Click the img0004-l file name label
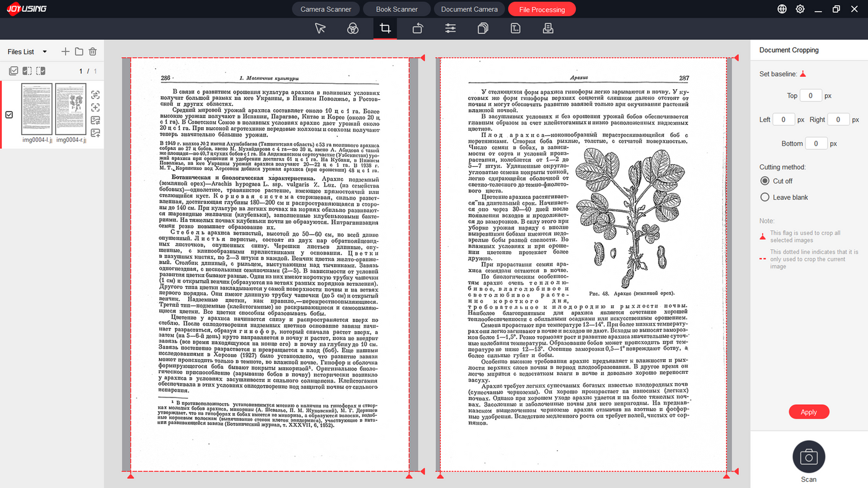 tap(37, 140)
